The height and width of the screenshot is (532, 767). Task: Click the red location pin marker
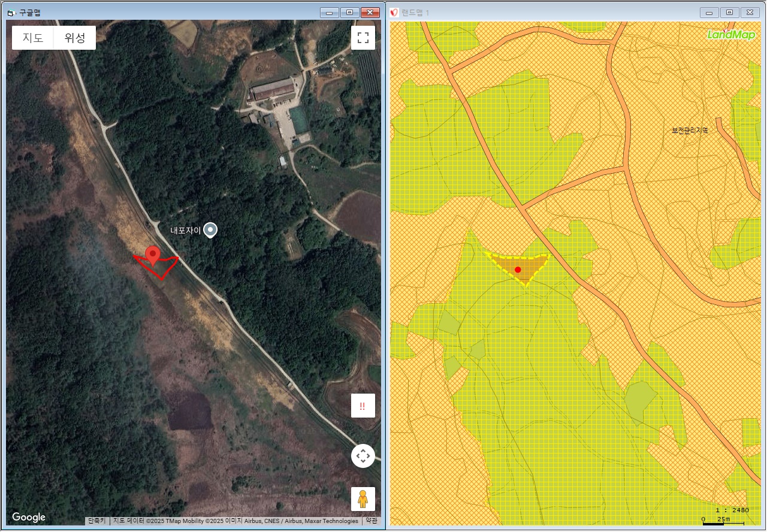(153, 255)
